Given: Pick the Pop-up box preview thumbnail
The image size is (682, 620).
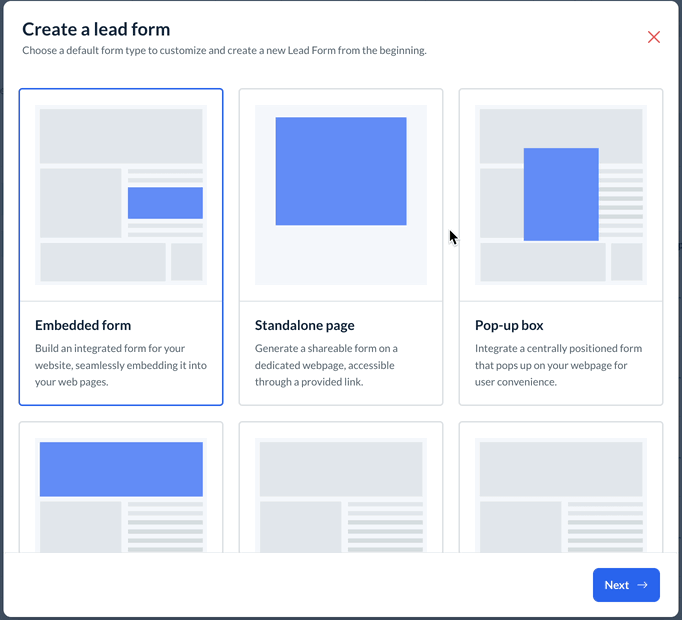Looking at the screenshot, I should [561, 195].
